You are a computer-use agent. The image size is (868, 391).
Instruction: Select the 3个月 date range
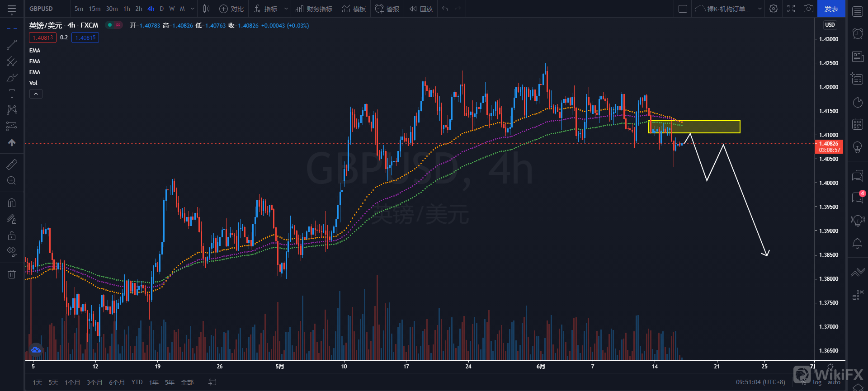pyautogui.click(x=94, y=382)
